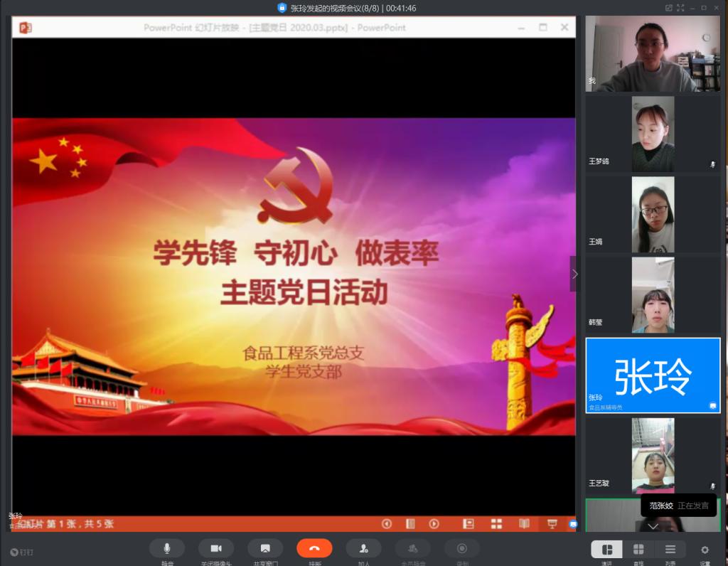Turn off the camera
Screen dimensions: 728x566
coord(216,548)
